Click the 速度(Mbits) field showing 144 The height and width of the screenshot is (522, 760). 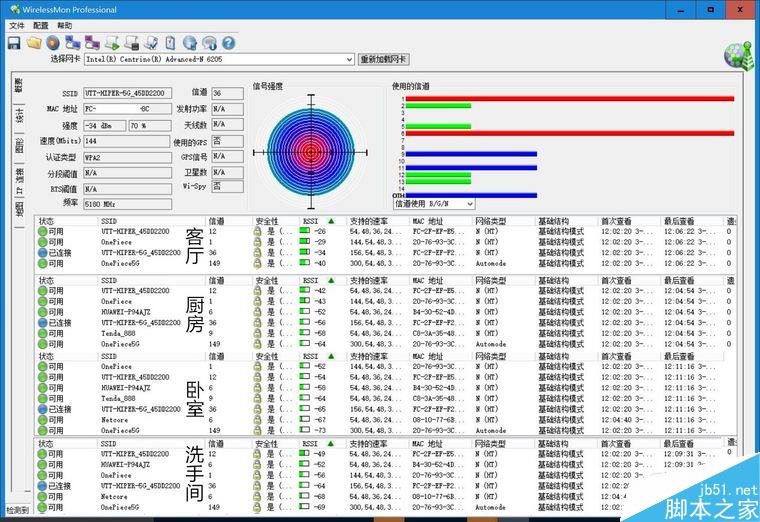tap(127, 141)
